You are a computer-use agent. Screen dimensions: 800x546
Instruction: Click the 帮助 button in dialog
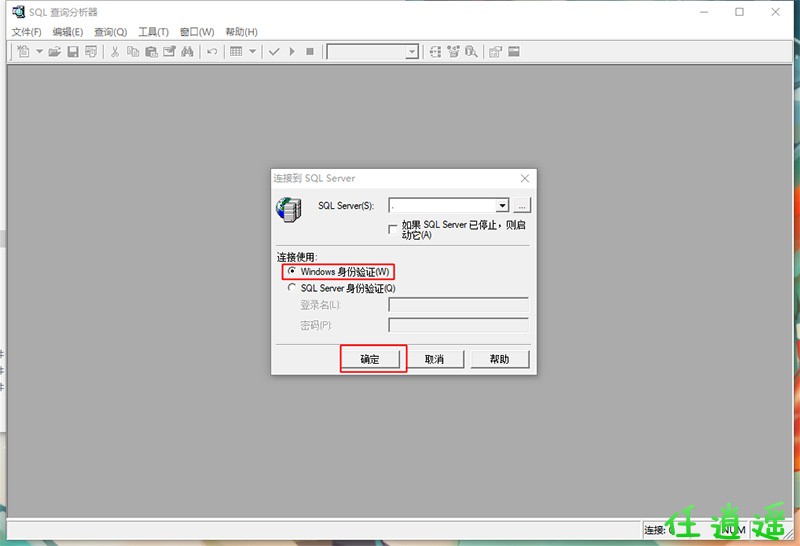coord(499,359)
